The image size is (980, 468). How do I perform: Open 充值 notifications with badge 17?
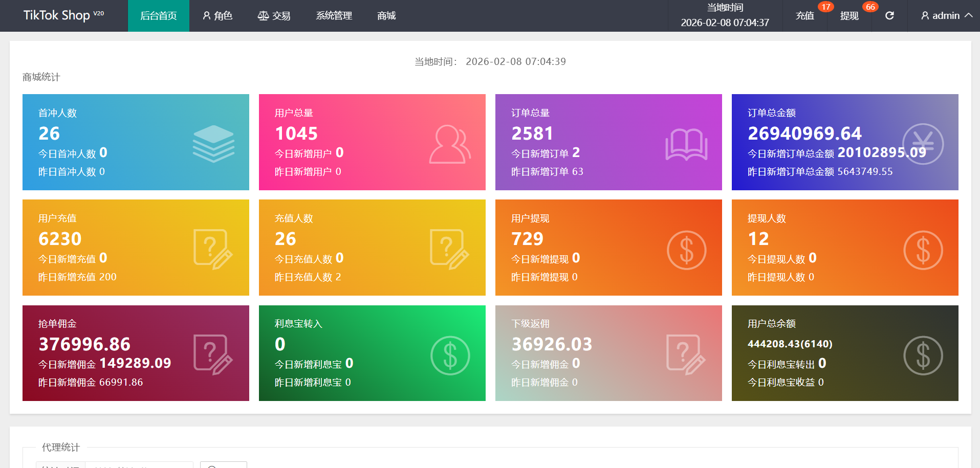[805, 16]
